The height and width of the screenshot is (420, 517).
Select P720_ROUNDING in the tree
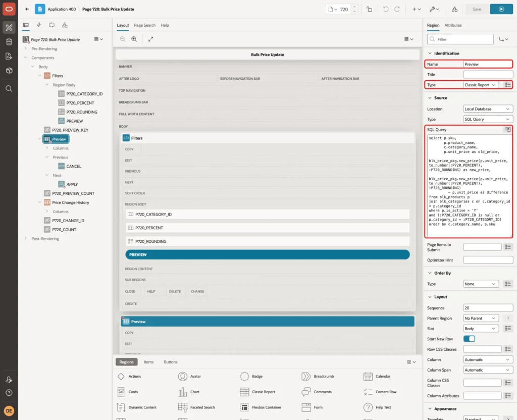(82, 112)
